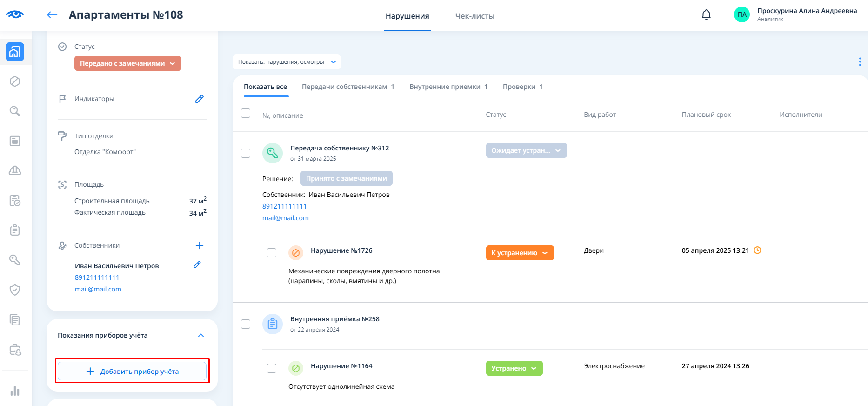Collapse the Показания приборов учёта section
Viewport: 868px width, 406px height.
201,335
